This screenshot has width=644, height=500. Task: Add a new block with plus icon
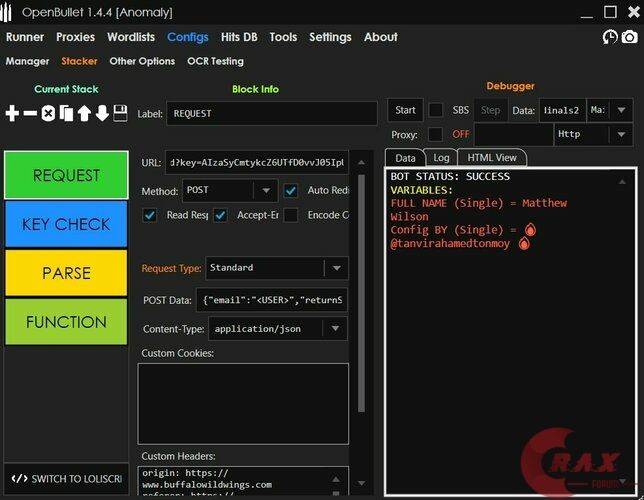tap(12, 113)
